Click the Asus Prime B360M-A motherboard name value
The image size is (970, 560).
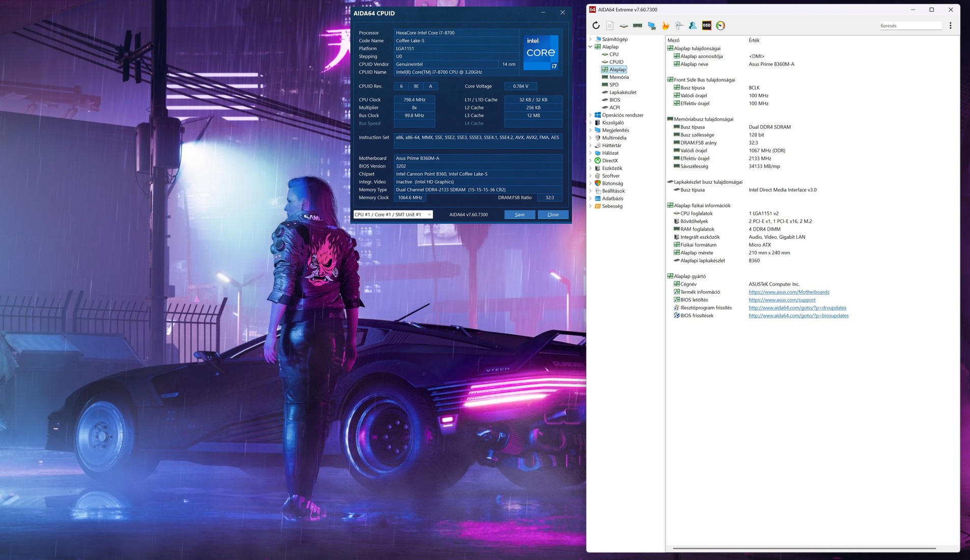click(x=771, y=64)
